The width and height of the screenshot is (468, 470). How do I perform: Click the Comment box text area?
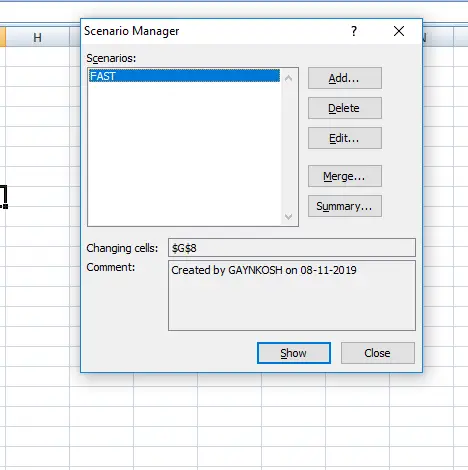(x=292, y=296)
